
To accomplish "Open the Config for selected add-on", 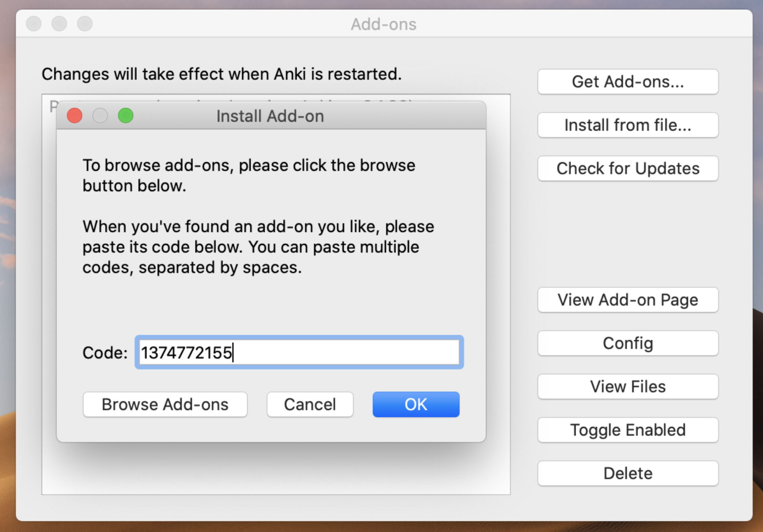I will click(628, 343).
